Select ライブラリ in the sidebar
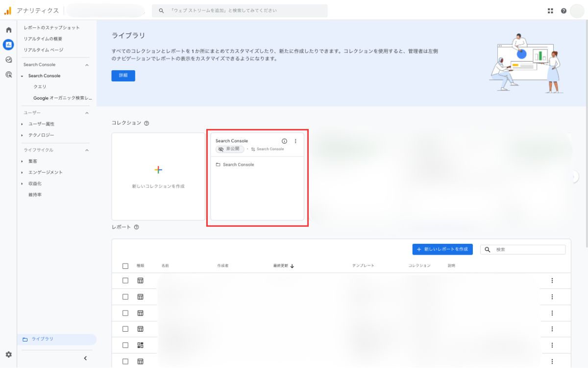 (x=43, y=339)
